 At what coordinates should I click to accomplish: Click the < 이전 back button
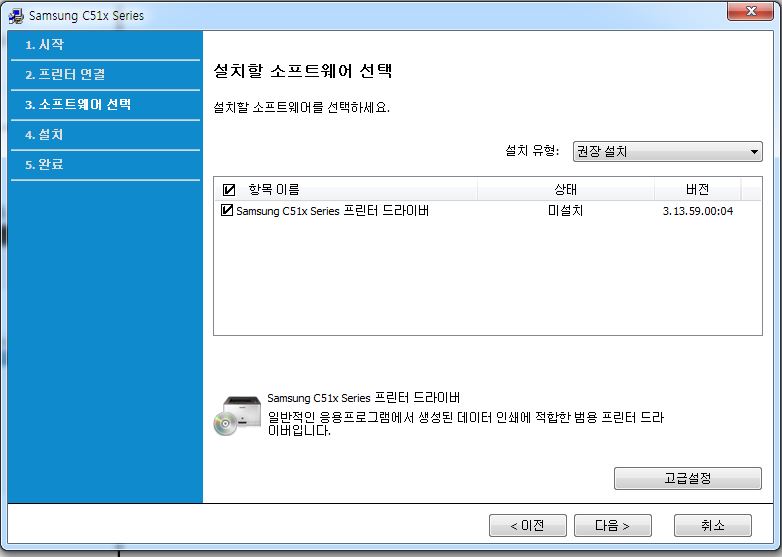528,526
